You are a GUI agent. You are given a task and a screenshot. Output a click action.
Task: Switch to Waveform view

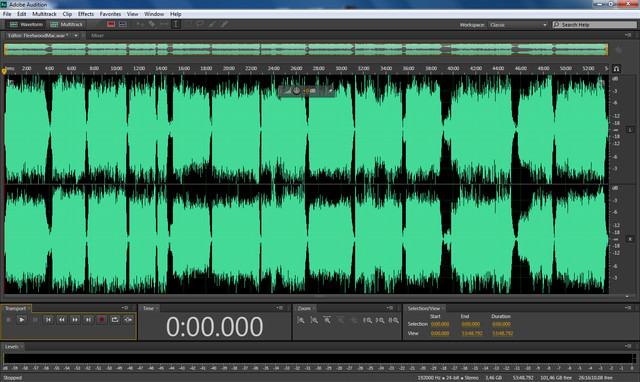pyautogui.click(x=27, y=24)
